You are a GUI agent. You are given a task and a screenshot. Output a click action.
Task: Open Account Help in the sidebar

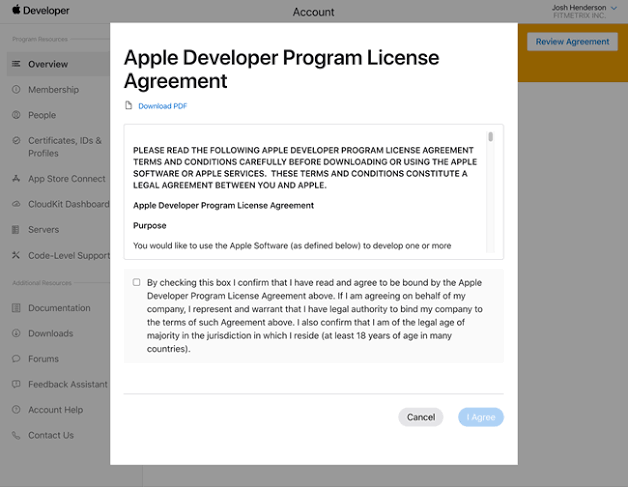pyautogui.click(x=56, y=410)
